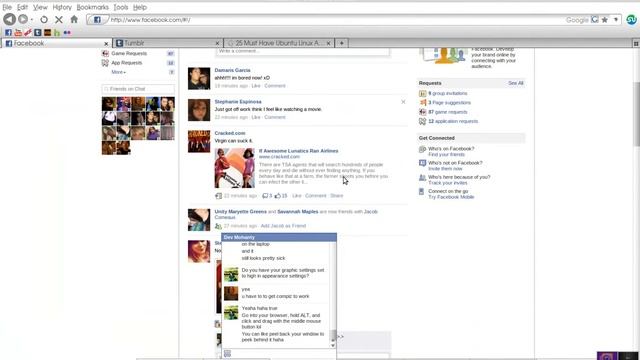Expand the More link in left sidebar
This screenshot has width=640, height=360.
[118, 72]
